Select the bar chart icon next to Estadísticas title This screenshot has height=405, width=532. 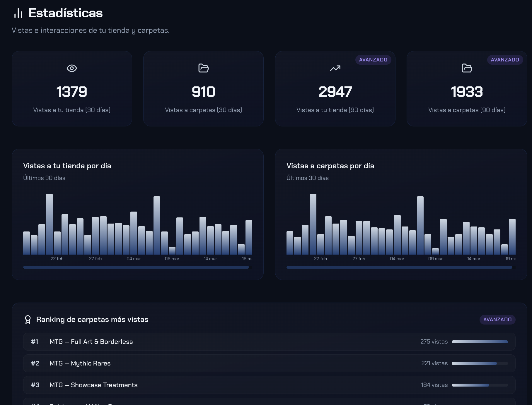click(18, 13)
